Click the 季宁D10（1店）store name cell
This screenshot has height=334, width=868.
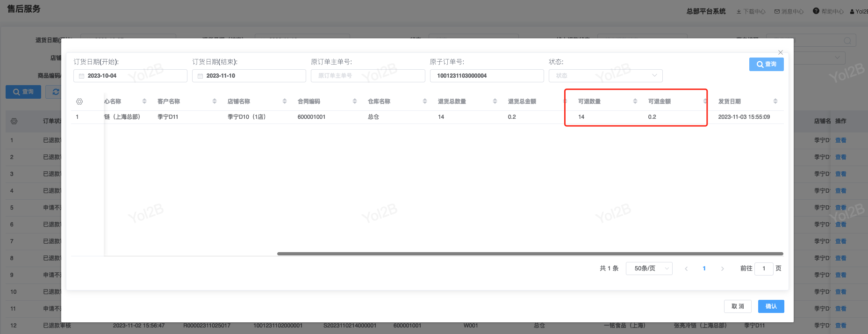pyautogui.click(x=246, y=117)
